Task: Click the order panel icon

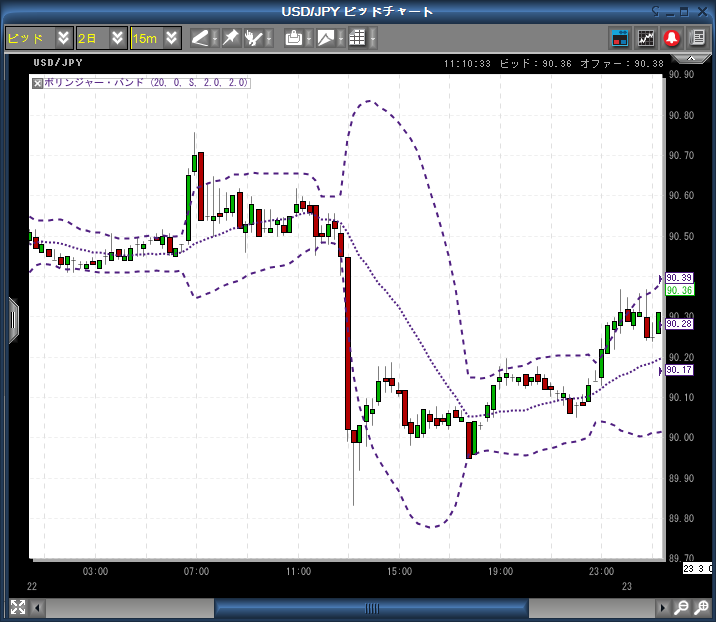Action: pos(620,38)
